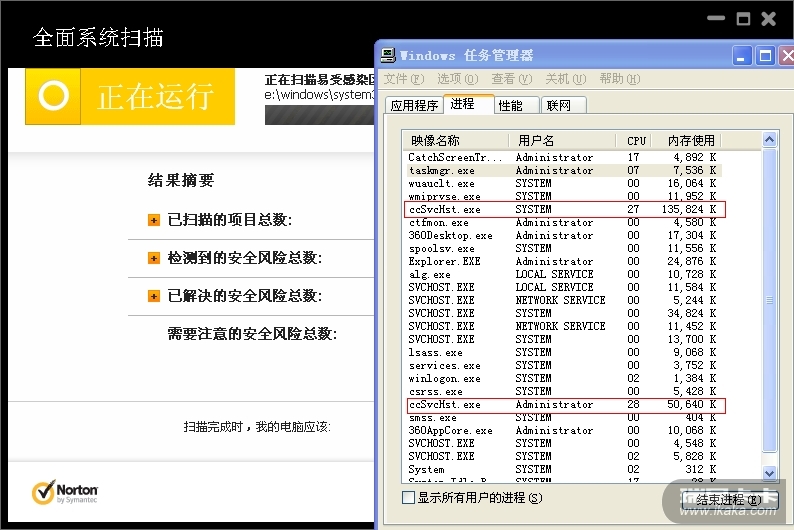Select the 360Desktop.exe process
This screenshot has height=530, width=794.
(x=563, y=235)
